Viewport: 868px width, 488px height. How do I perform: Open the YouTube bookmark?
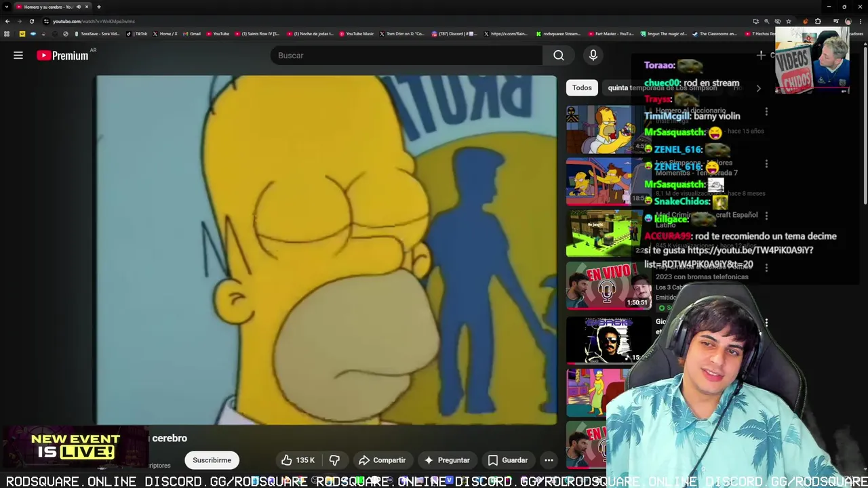[x=218, y=34]
